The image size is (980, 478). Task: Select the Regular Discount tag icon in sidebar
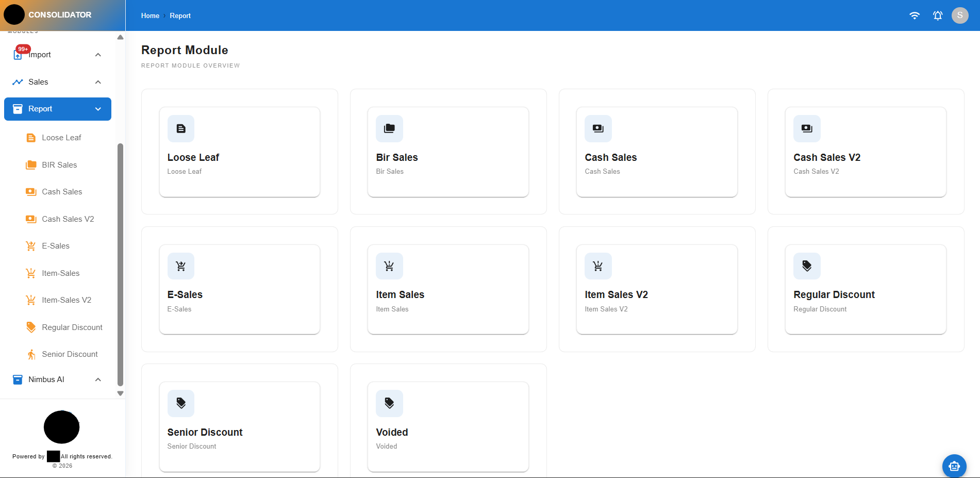point(31,327)
